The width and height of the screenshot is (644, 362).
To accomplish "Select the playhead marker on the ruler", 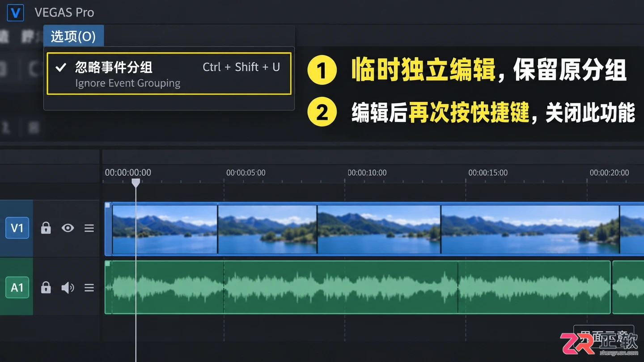I will pyautogui.click(x=136, y=182).
